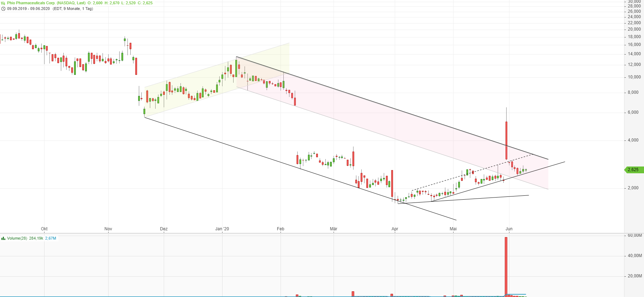Click the Feb label on the time axis
644x297 pixels.
[281, 229]
